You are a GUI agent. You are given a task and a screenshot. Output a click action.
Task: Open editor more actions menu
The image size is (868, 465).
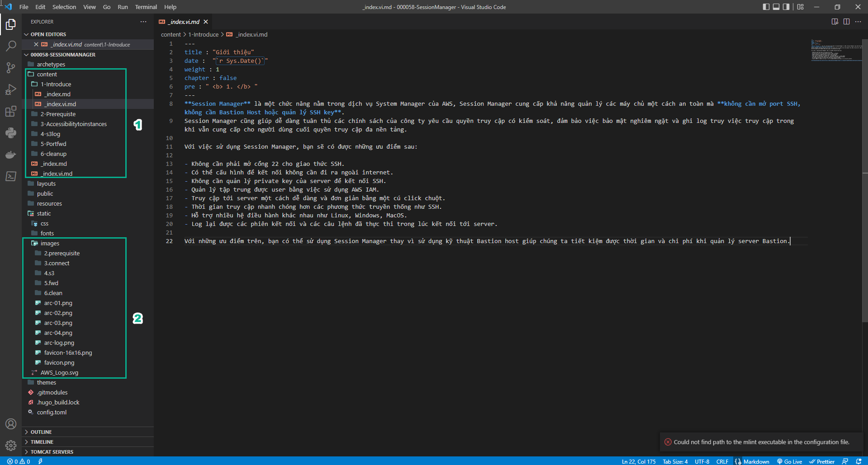[858, 22]
